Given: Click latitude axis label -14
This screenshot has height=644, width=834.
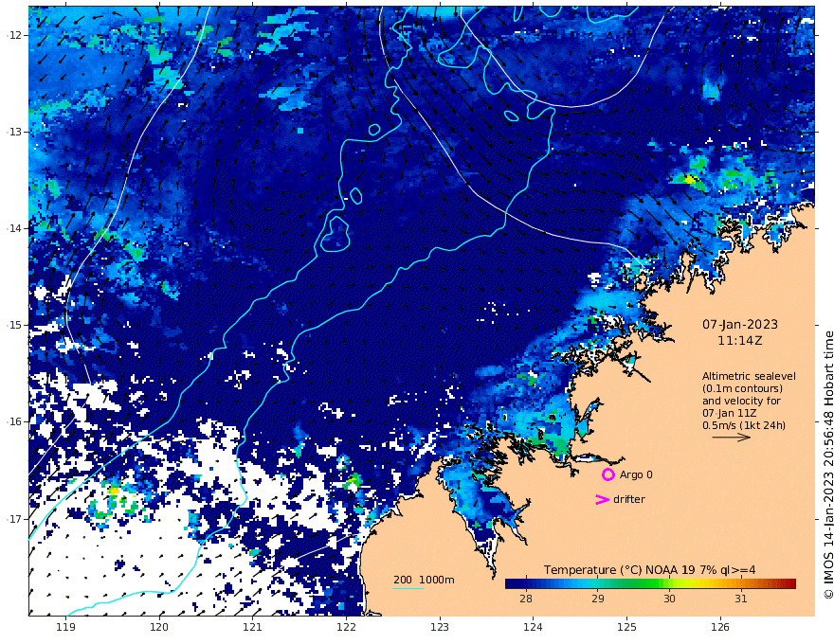Looking at the screenshot, I should [14, 228].
